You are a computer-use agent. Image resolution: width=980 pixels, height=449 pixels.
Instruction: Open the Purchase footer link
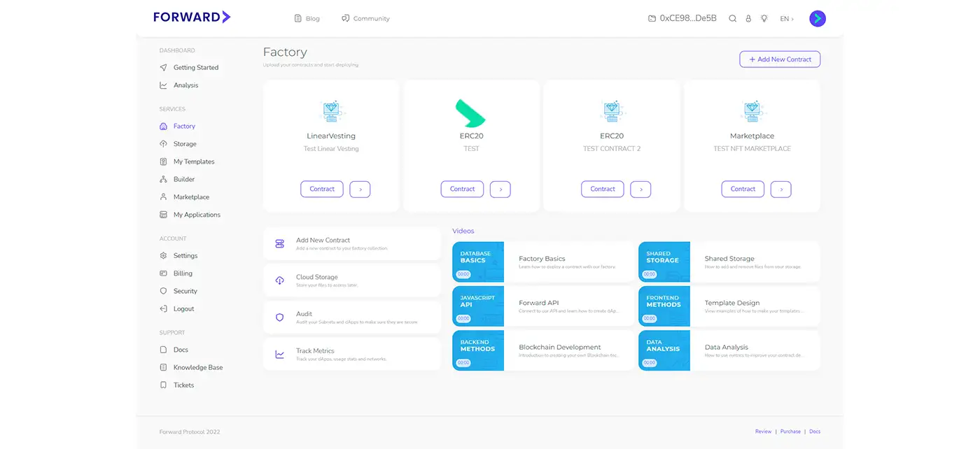tap(790, 432)
